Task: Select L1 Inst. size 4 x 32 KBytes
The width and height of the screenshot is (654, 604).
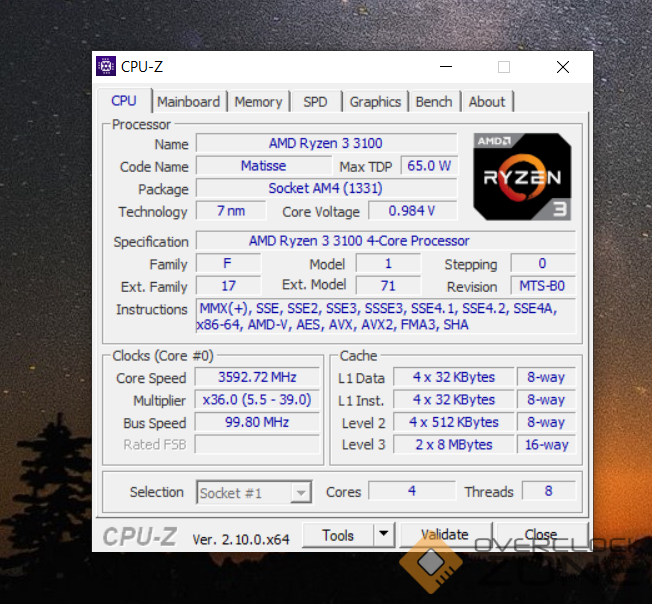Action: [x=454, y=400]
